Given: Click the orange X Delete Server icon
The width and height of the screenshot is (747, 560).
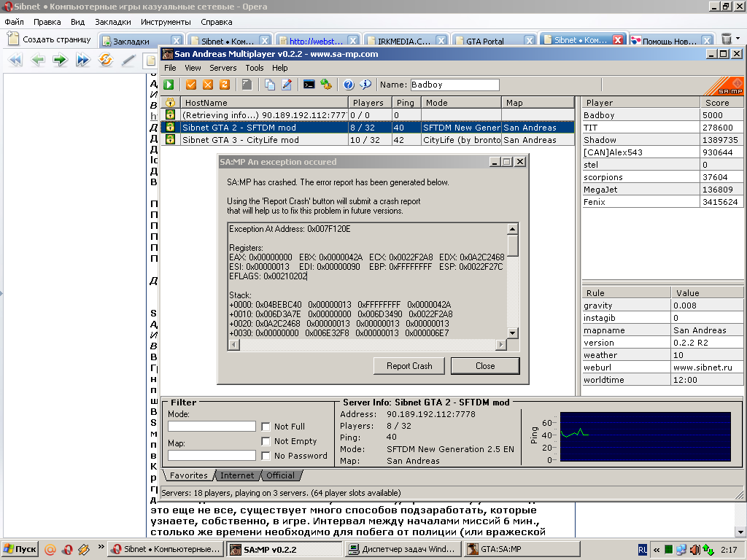Looking at the screenshot, I should 208,85.
